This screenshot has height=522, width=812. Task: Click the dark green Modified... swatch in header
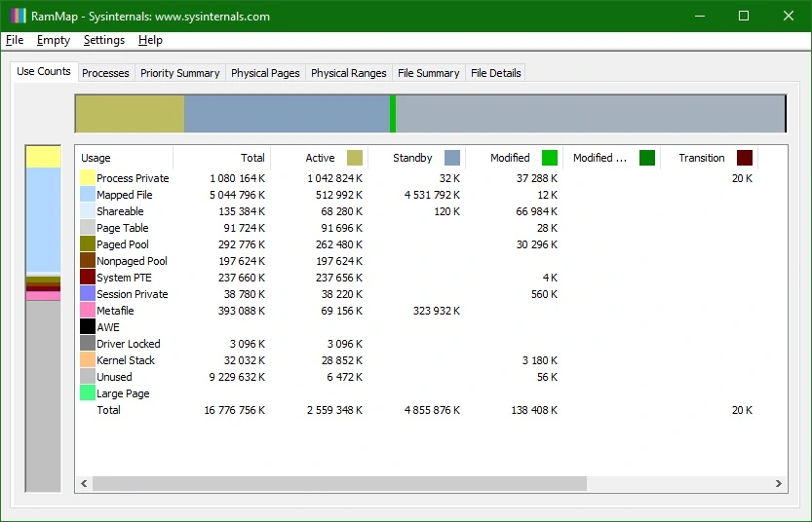[647, 158]
